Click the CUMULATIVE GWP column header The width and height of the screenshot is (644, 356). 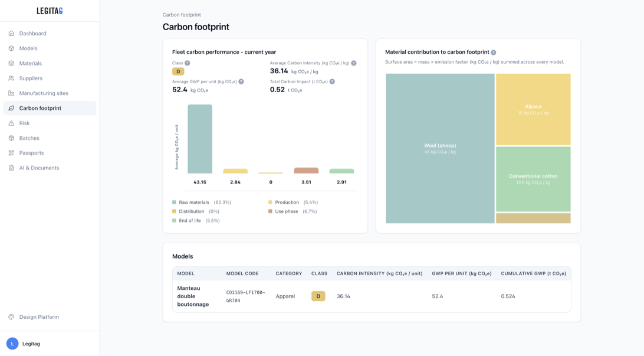(534, 273)
